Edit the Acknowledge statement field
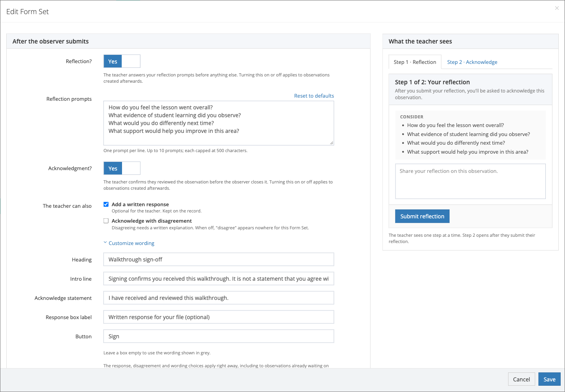 (x=219, y=298)
